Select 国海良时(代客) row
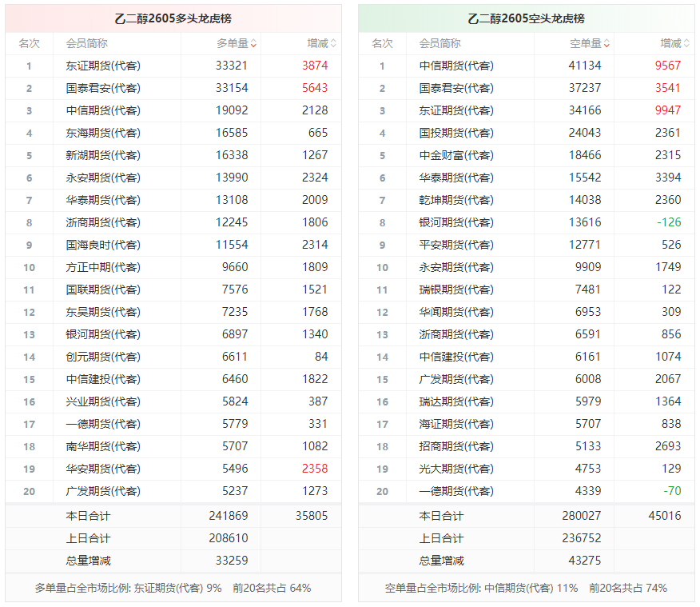 pos(173,245)
